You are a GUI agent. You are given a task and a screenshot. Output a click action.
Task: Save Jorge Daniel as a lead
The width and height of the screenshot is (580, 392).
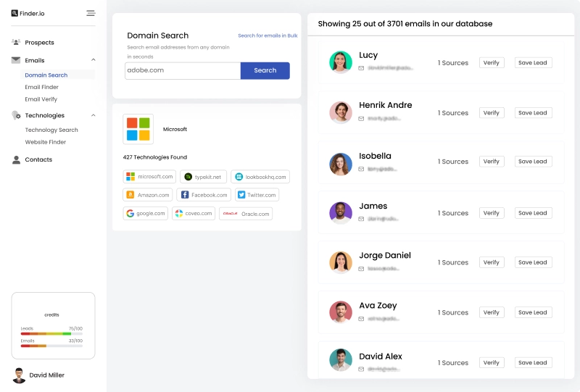(x=533, y=262)
